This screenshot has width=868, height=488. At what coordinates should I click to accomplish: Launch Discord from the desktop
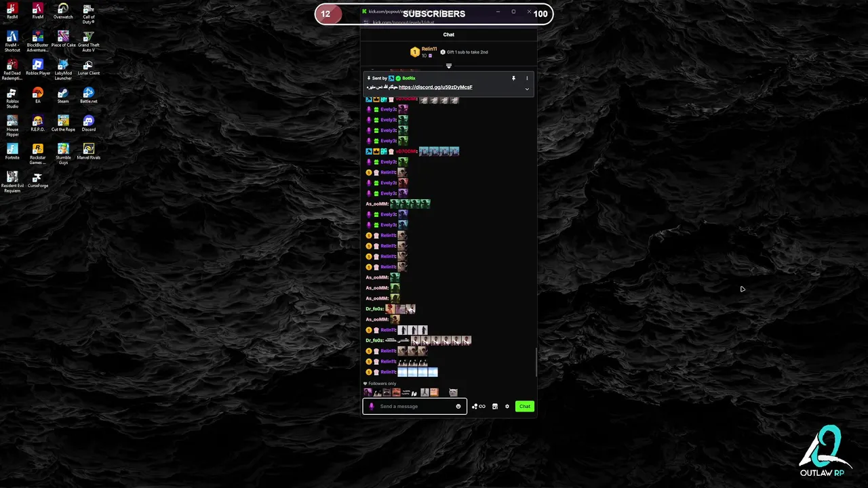(88, 123)
